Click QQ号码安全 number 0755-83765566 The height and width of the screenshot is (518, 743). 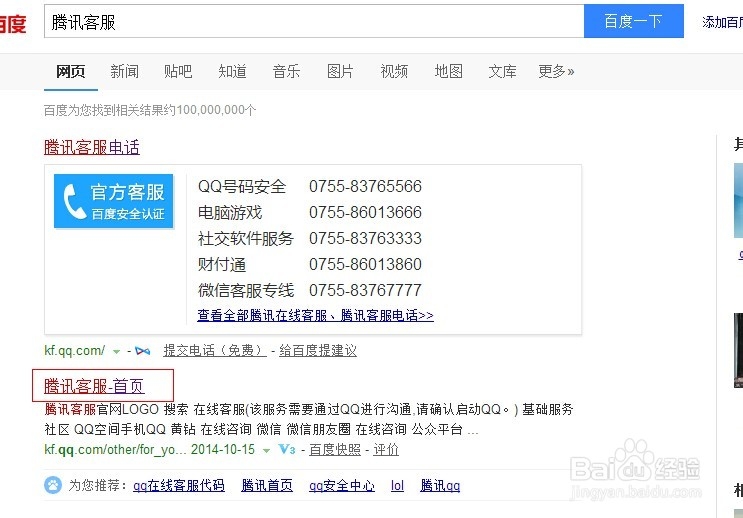click(365, 186)
